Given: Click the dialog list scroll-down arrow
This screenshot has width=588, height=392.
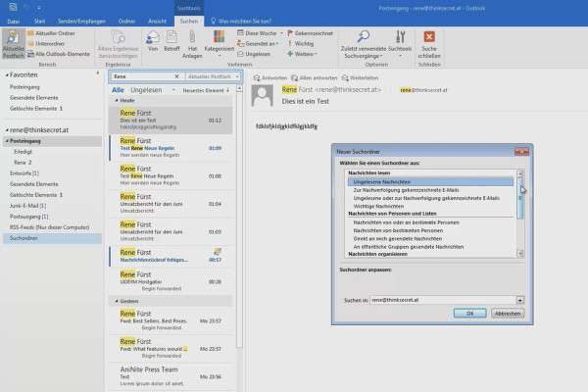Looking at the screenshot, I should 519,254.
